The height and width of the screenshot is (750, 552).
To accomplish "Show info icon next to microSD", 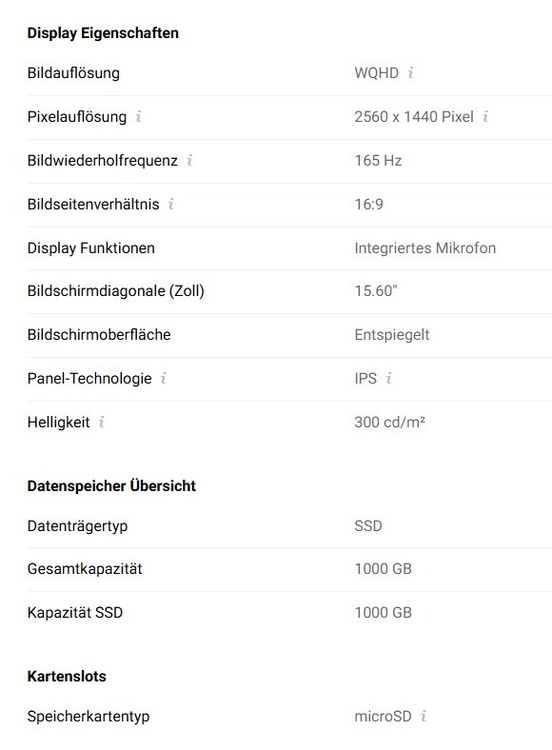I will [x=423, y=716].
